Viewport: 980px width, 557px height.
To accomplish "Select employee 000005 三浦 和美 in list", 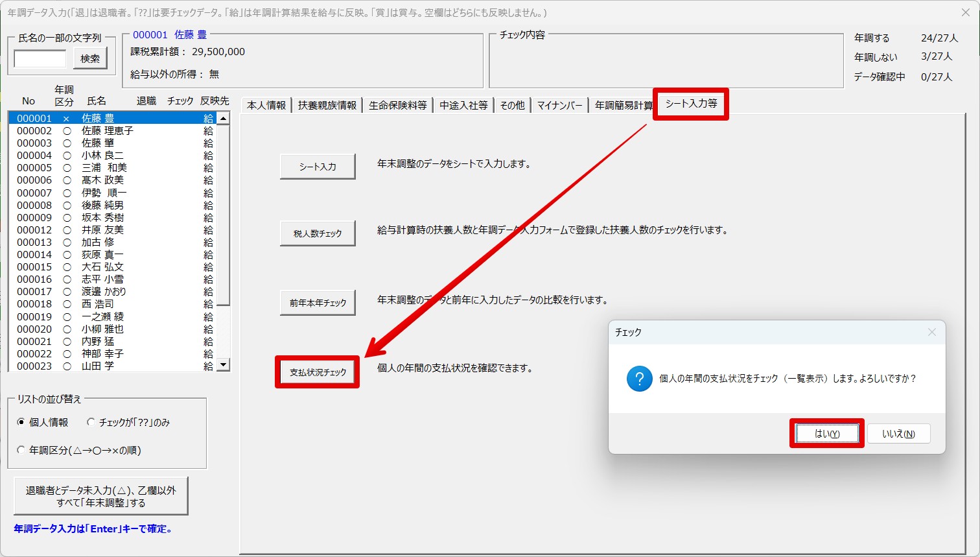I will [x=104, y=168].
